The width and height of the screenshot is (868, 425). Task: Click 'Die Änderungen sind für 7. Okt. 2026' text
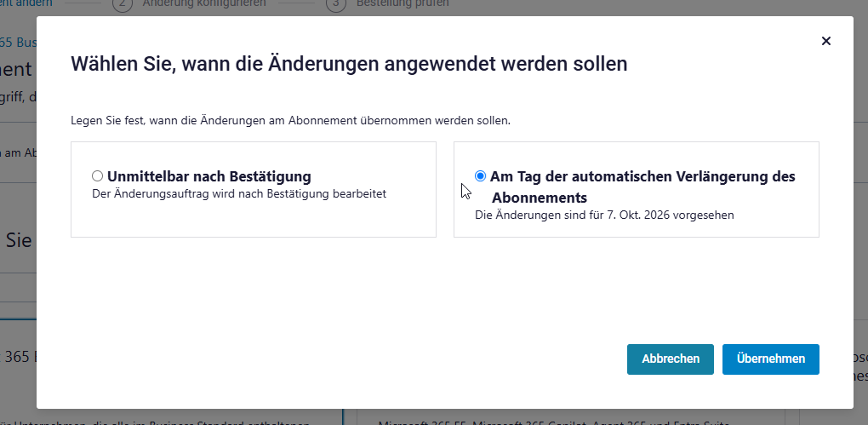[604, 215]
